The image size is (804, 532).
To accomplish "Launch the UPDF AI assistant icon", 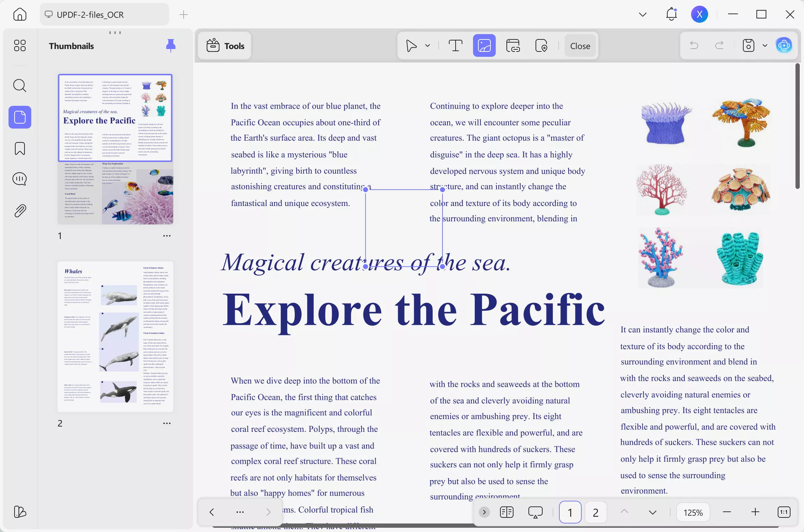I will coord(784,45).
